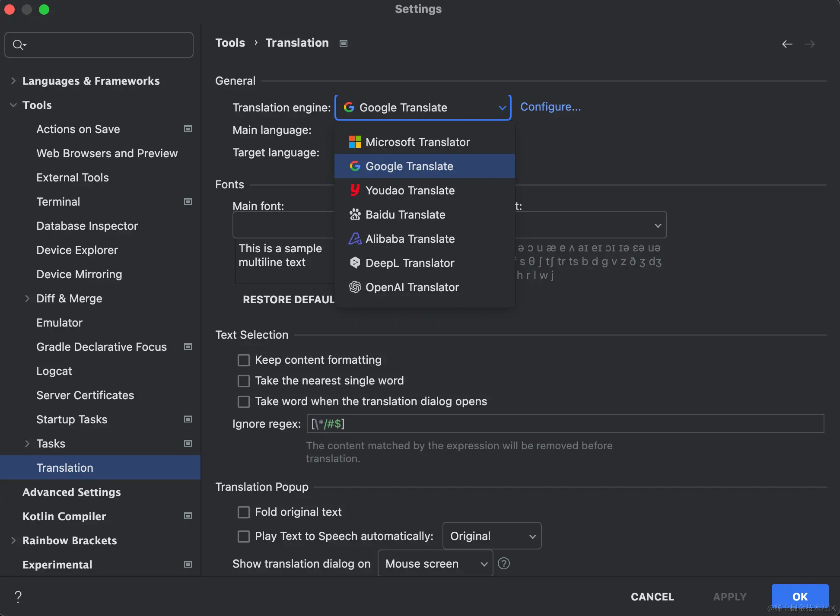Click the Baidu Translate paw icon
Screen dimensions: 840x616
[355, 215]
